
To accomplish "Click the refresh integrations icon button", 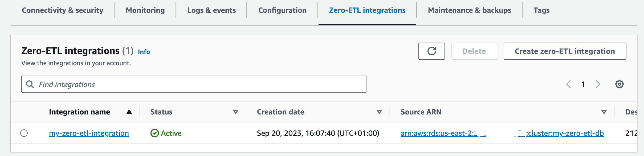I will tap(431, 51).
